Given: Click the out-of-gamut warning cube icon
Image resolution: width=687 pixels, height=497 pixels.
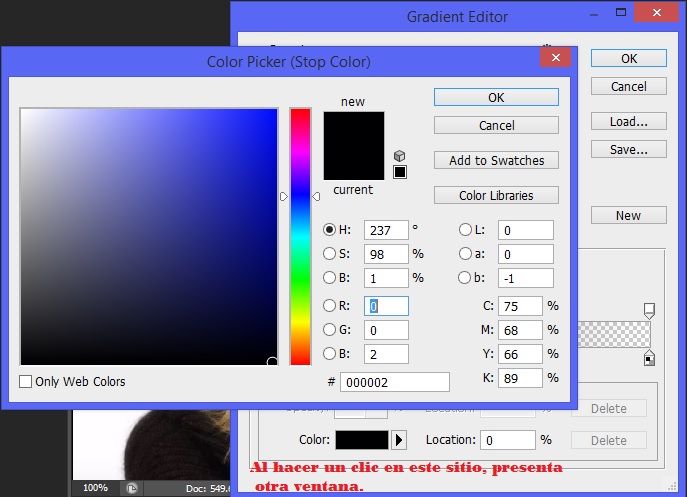Looking at the screenshot, I should 400,156.
